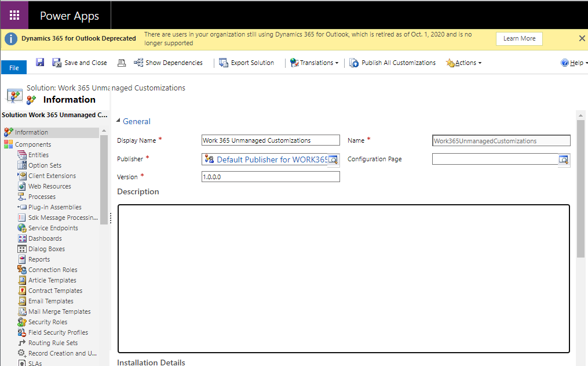Click the Option Sets icon

tap(22, 165)
